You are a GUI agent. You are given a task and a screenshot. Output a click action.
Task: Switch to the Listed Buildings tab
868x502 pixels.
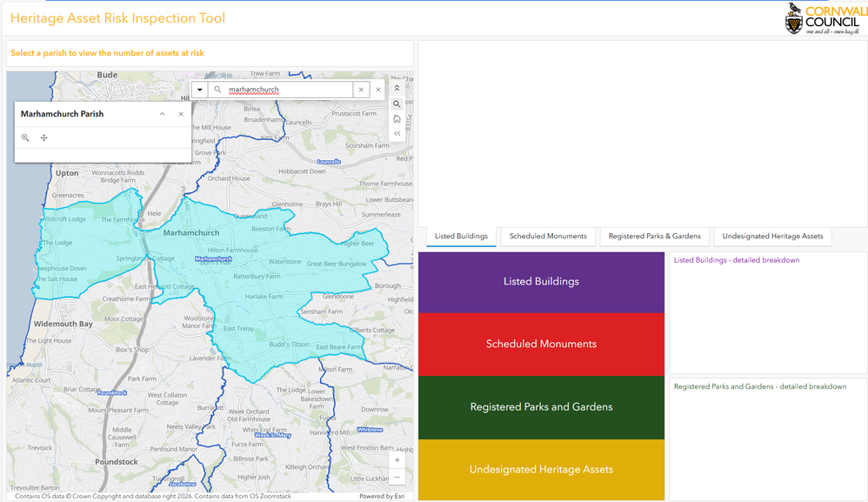click(x=461, y=237)
